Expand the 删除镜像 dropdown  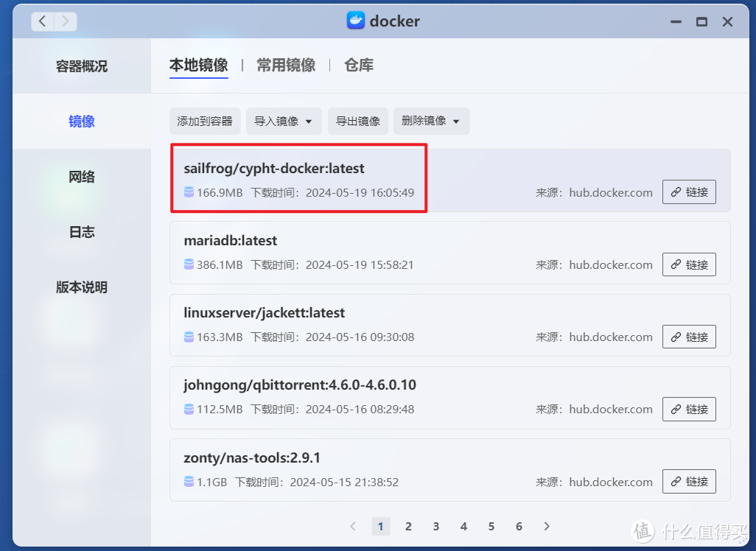[x=432, y=121]
